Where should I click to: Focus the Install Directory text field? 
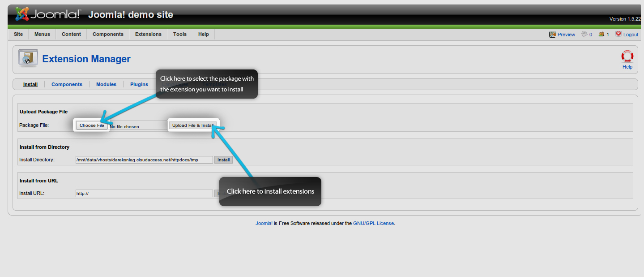pyautogui.click(x=144, y=160)
